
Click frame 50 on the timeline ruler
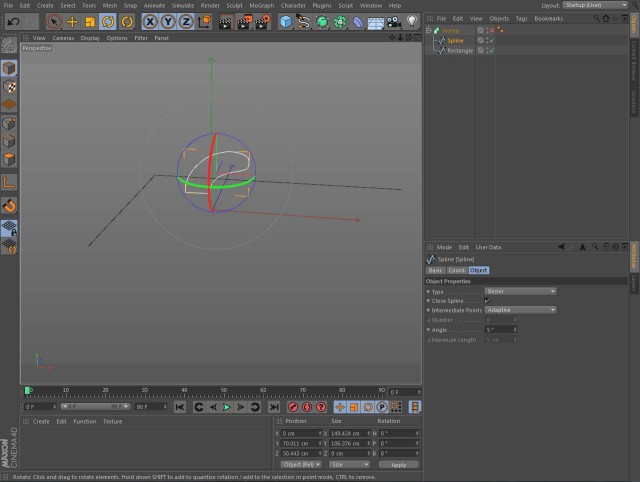[224, 392]
